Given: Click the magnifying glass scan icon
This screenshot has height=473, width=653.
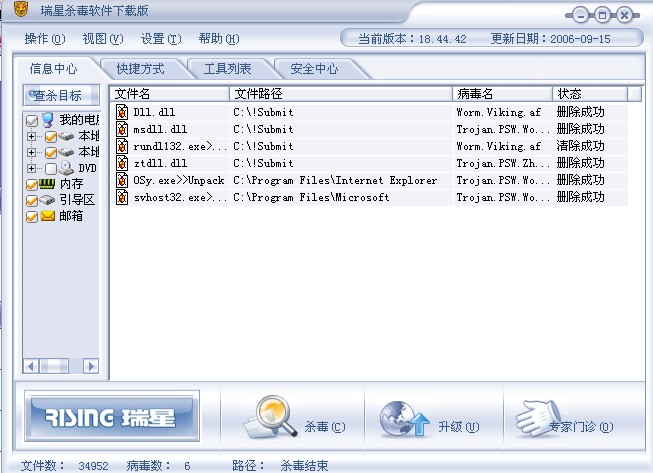Looking at the screenshot, I should click(270, 417).
